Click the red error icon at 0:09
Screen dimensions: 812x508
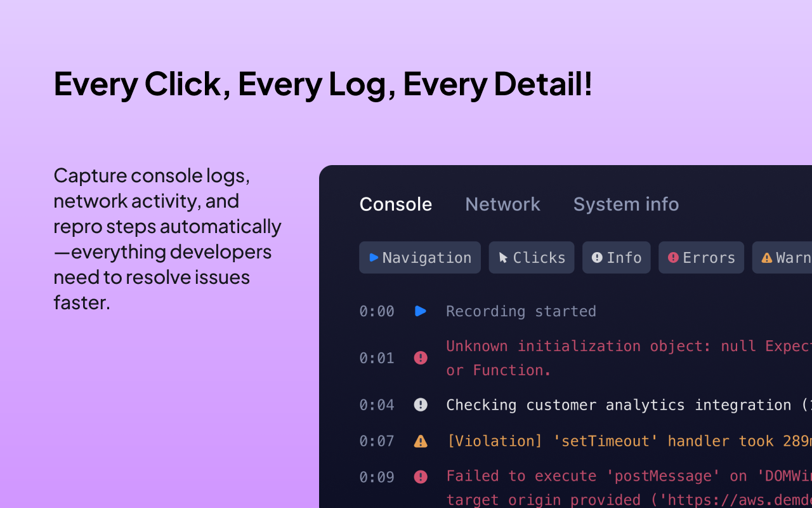tap(420, 477)
